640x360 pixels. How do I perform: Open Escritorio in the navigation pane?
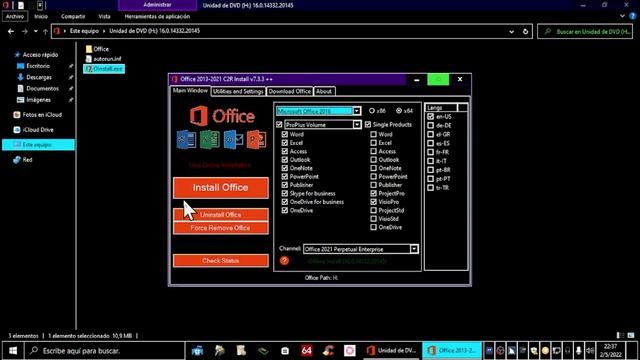33,66
